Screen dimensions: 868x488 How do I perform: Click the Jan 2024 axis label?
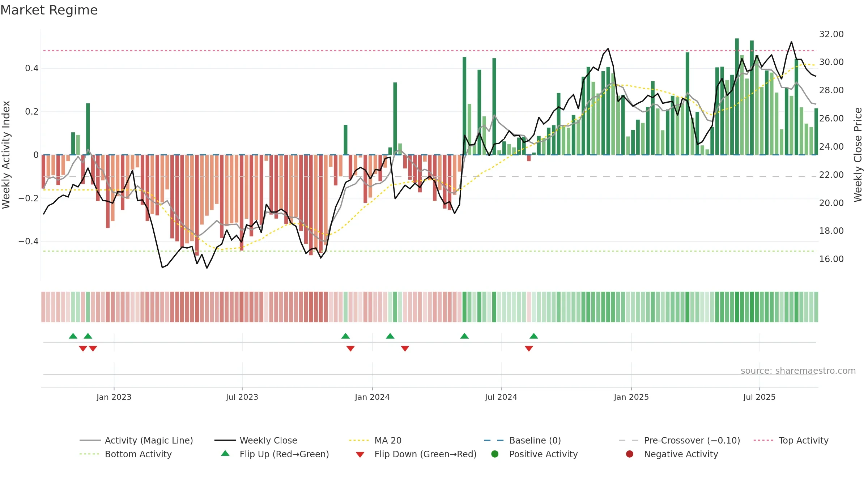click(372, 397)
